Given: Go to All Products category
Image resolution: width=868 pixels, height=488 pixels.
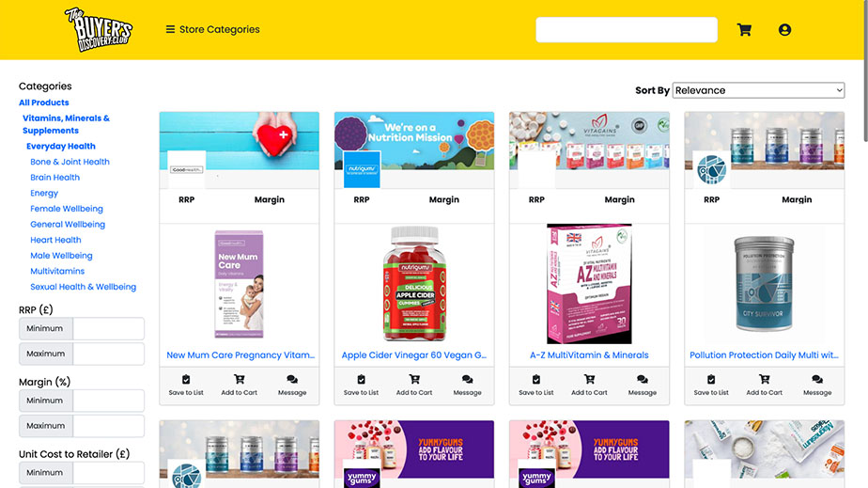Looking at the screenshot, I should pyautogui.click(x=44, y=102).
